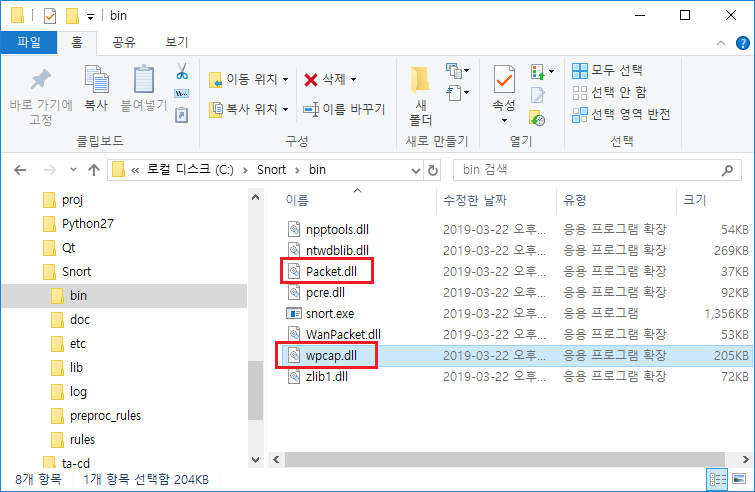Go up one level with the up arrow
This screenshot has width=755, height=492.
pos(94,169)
